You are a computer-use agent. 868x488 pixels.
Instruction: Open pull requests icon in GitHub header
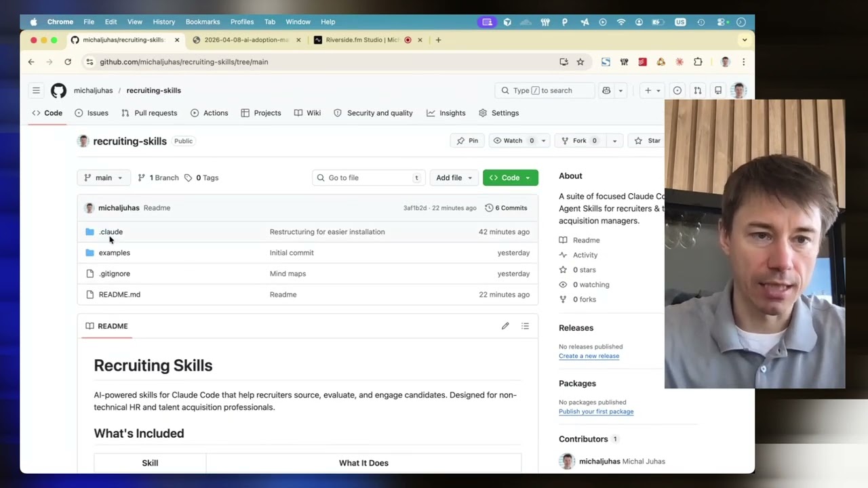point(697,90)
